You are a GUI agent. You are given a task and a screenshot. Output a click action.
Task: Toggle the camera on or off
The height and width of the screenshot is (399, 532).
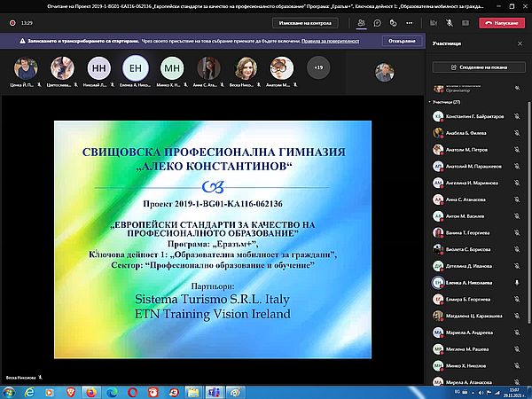(x=434, y=20)
